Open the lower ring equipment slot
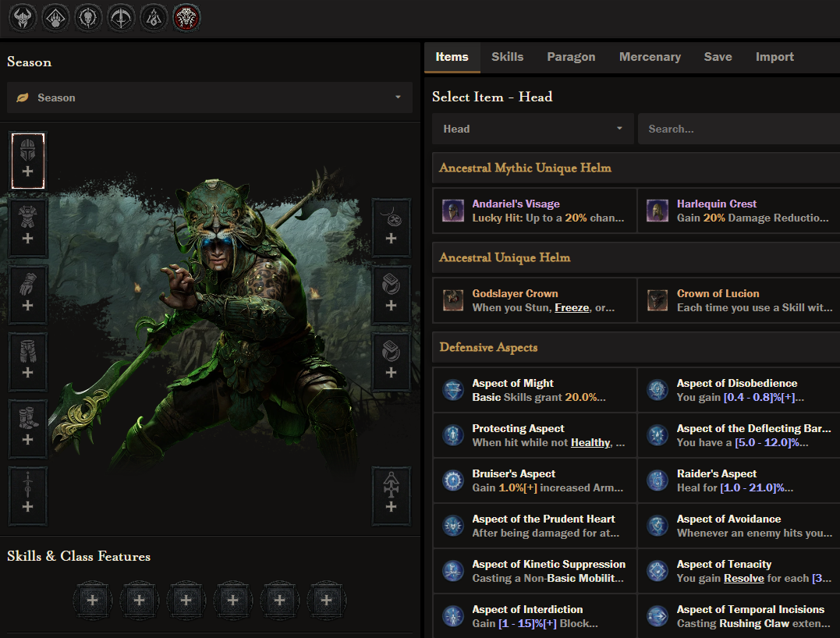Image resolution: width=840 pixels, height=638 pixels. [391, 362]
